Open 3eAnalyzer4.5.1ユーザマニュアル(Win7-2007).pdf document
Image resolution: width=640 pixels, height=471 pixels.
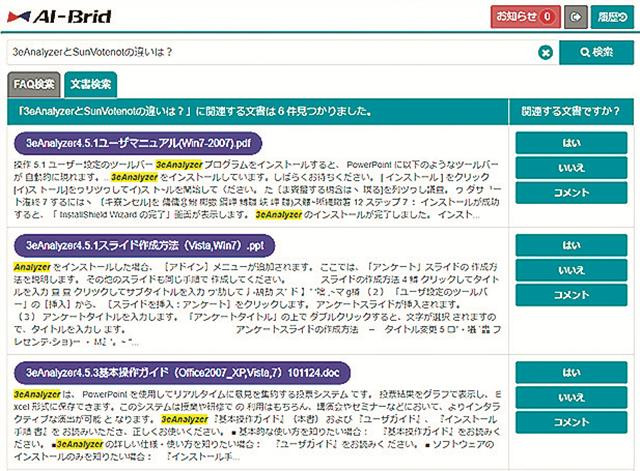click(x=138, y=143)
